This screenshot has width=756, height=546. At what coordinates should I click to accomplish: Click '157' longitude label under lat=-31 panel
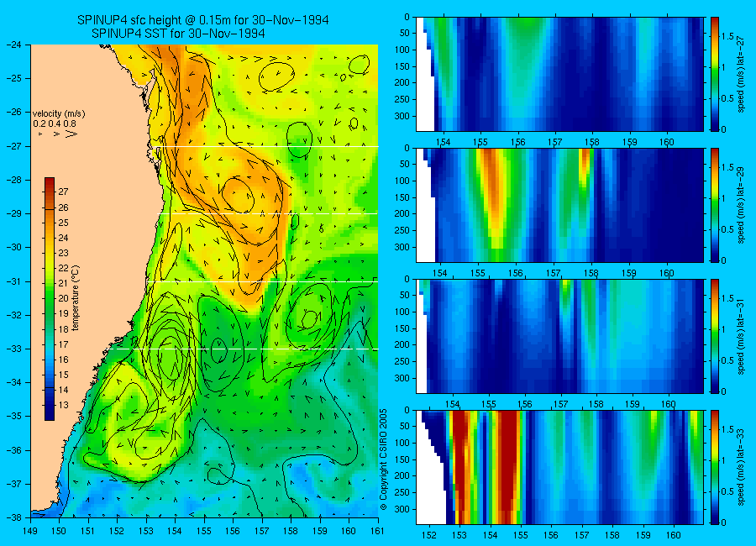coord(561,404)
